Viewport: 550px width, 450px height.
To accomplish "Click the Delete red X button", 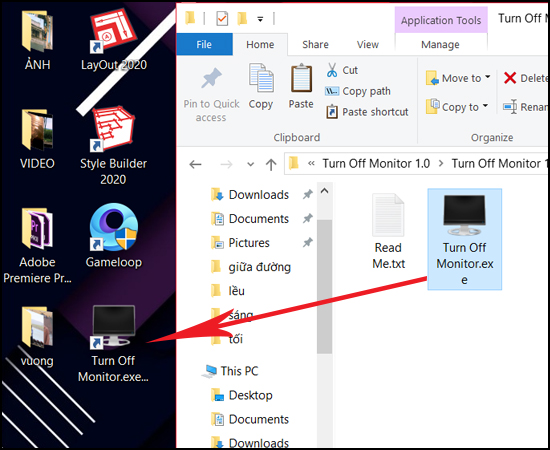I will pos(525,78).
